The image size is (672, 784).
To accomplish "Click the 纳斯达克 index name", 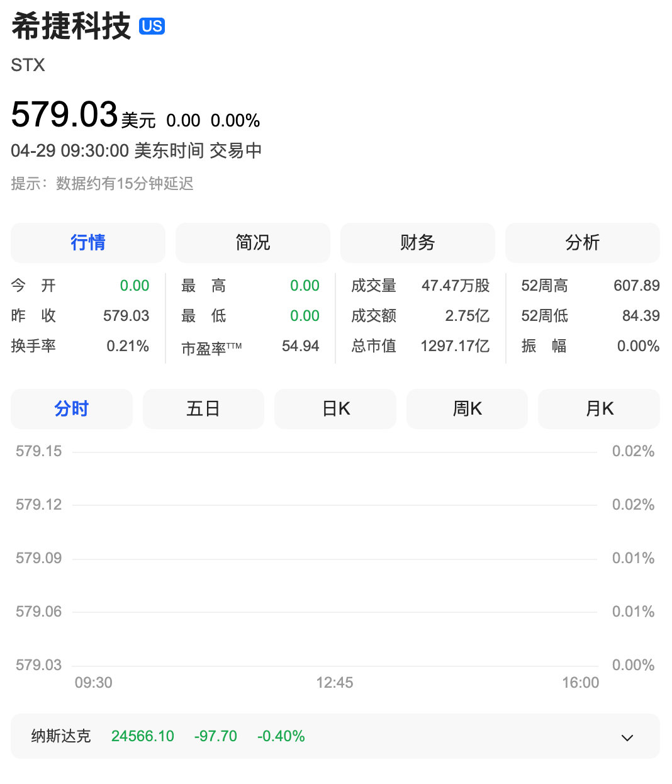I will pos(60,736).
